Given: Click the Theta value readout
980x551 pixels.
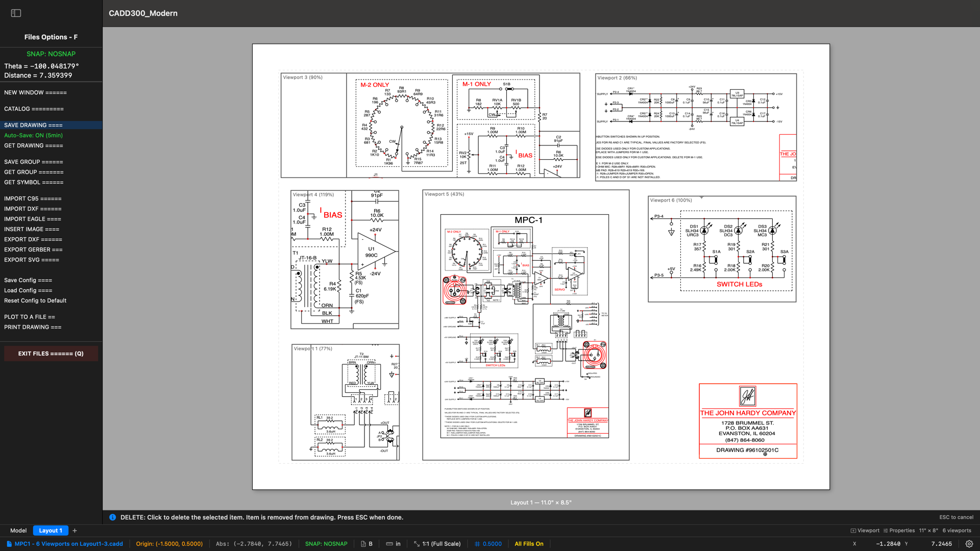Looking at the screenshot, I should (41, 66).
